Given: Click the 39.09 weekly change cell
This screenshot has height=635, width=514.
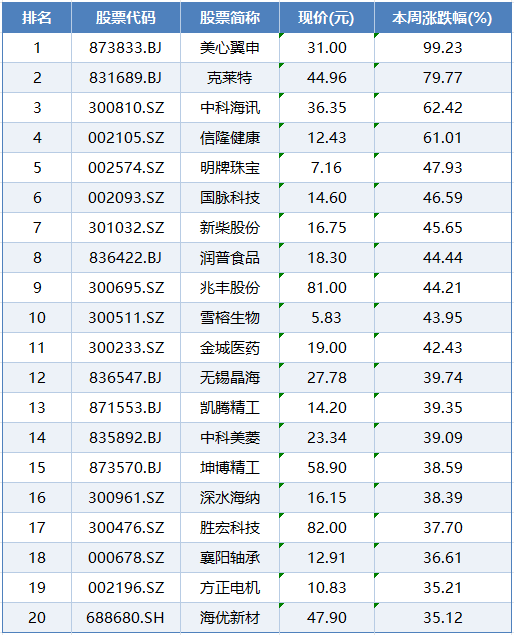Looking at the screenshot, I should [x=443, y=437].
